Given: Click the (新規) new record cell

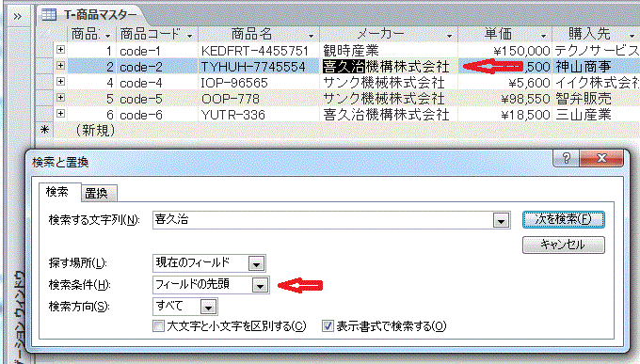Looking at the screenshot, I should (x=92, y=130).
